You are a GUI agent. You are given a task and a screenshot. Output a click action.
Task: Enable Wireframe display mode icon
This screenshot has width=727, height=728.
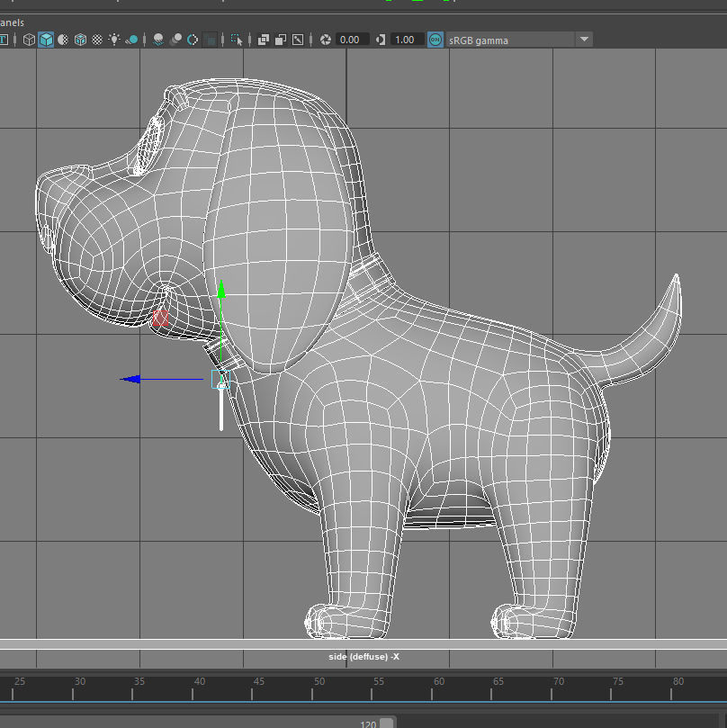point(29,40)
